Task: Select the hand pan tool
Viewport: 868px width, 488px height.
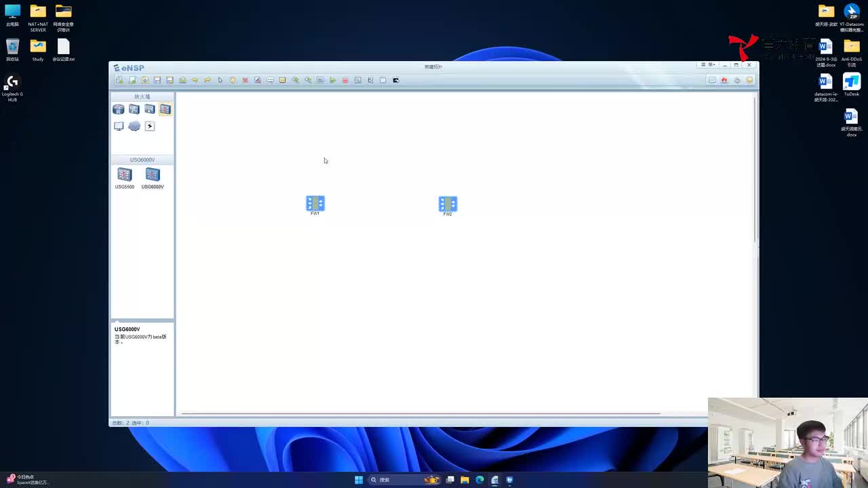Action: point(233,80)
